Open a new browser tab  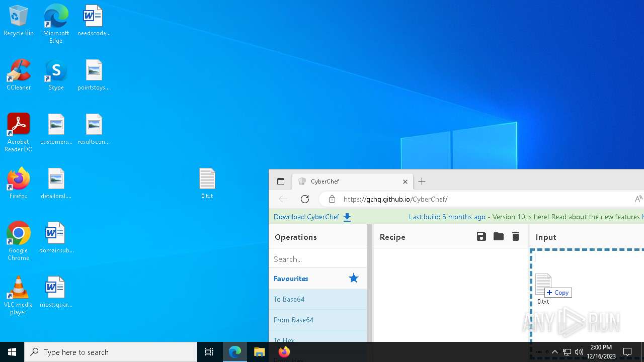[x=422, y=182]
